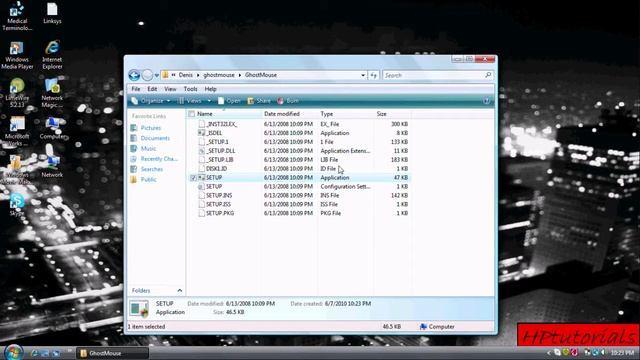The width and height of the screenshot is (640, 360).
Task: Select the _SETUP.LIB file icon
Action: coord(202,160)
